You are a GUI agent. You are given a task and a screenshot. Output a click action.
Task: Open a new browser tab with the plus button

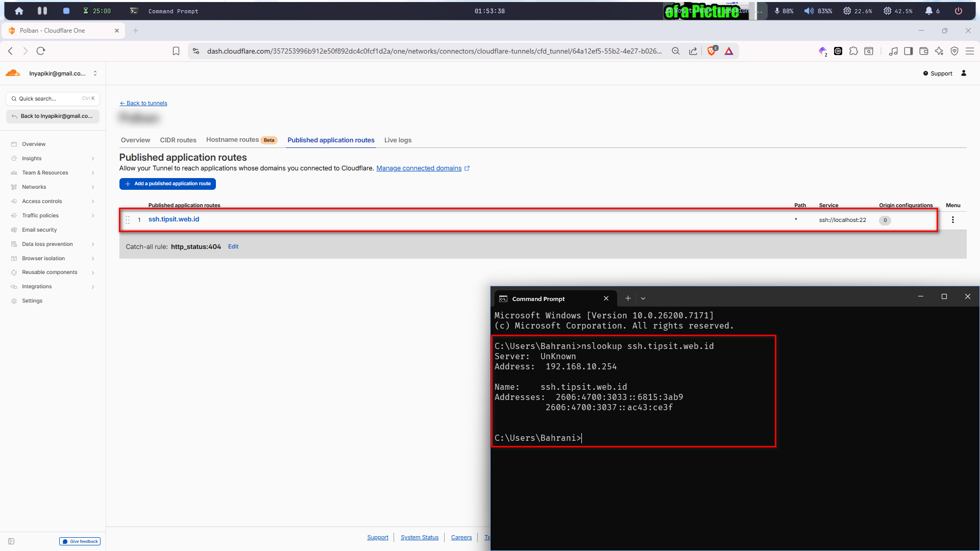click(136, 31)
